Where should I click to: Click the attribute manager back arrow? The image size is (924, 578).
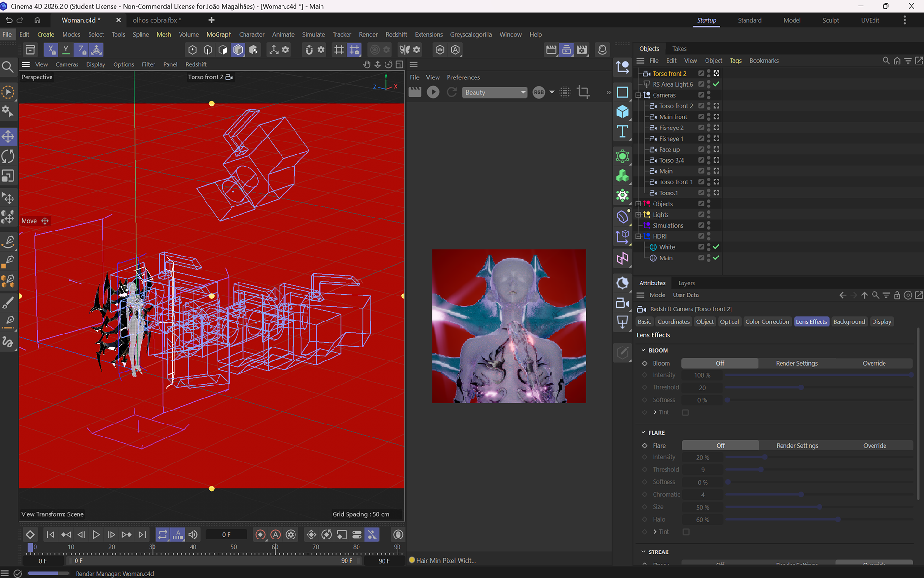(x=842, y=295)
